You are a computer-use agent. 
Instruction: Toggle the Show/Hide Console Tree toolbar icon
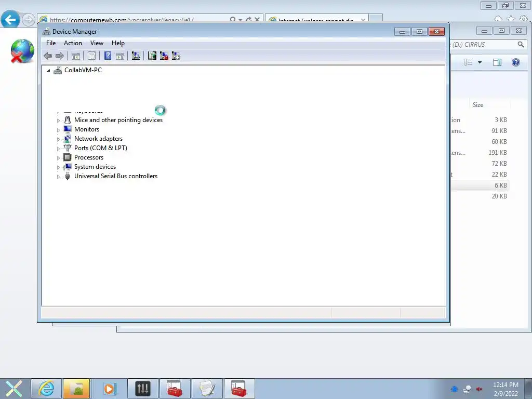tap(76, 56)
